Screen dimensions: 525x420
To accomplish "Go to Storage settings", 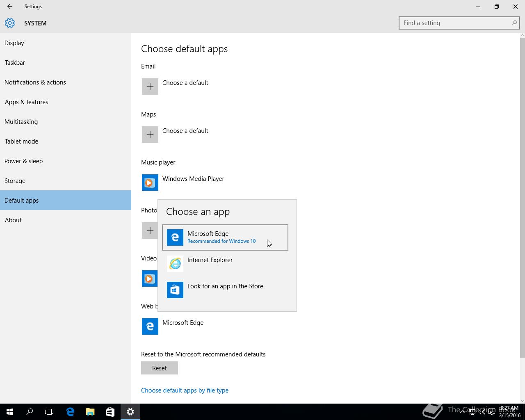I will (x=66, y=180).
